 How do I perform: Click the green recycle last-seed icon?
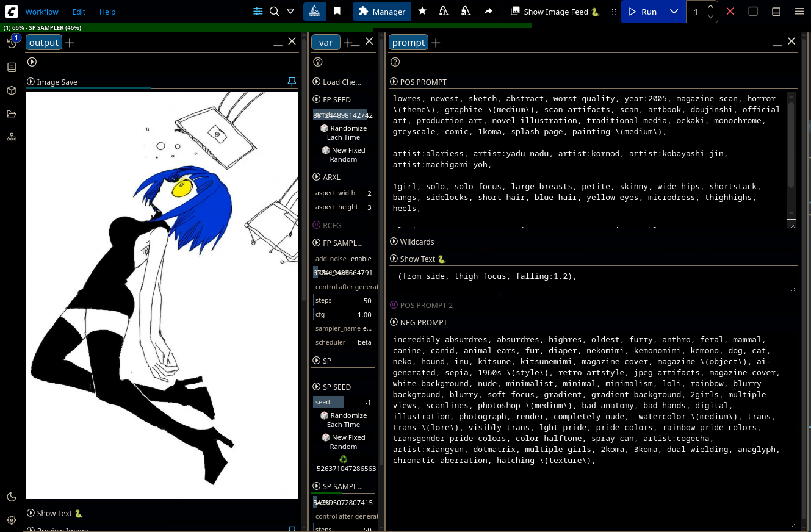[x=343, y=459]
